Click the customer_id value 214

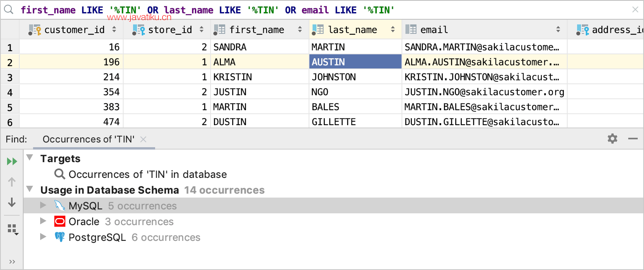pos(71,77)
